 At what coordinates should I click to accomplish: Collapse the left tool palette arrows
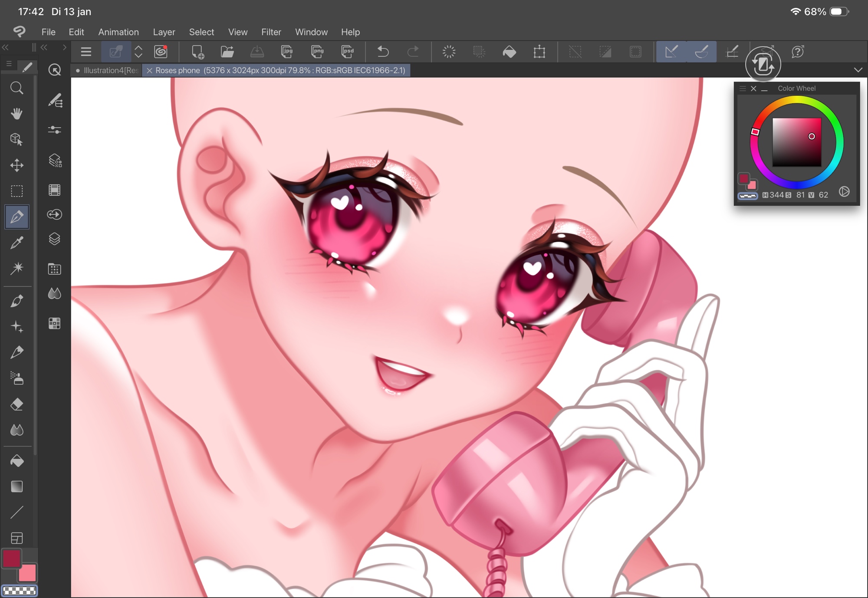coord(6,47)
